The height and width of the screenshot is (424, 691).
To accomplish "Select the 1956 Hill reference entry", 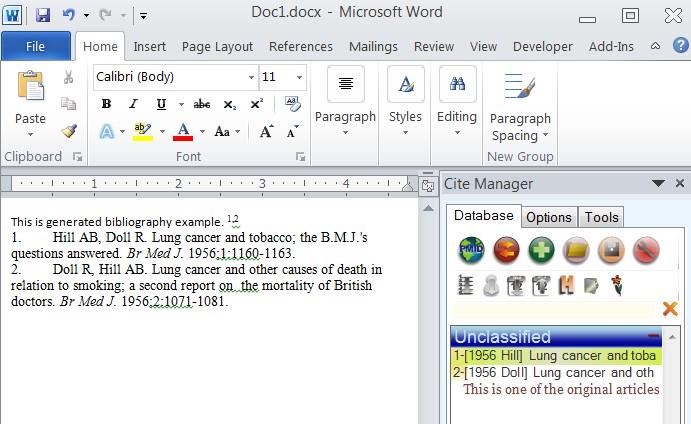I will coord(554,355).
